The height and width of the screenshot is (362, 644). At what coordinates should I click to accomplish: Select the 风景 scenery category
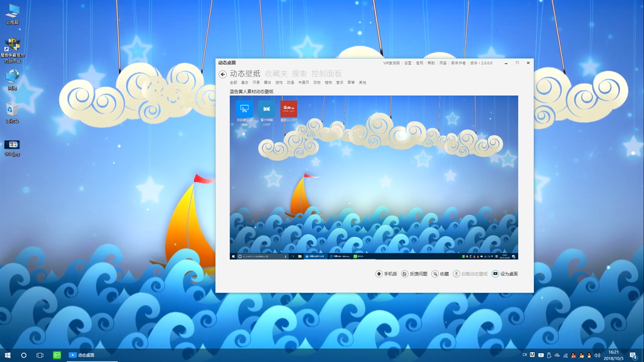click(x=256, y=82)
